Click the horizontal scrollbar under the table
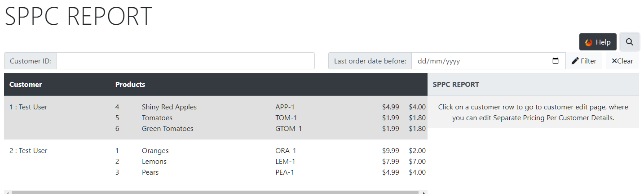The width and height of the screenshot is (644, 194). [x=216, y=192]
